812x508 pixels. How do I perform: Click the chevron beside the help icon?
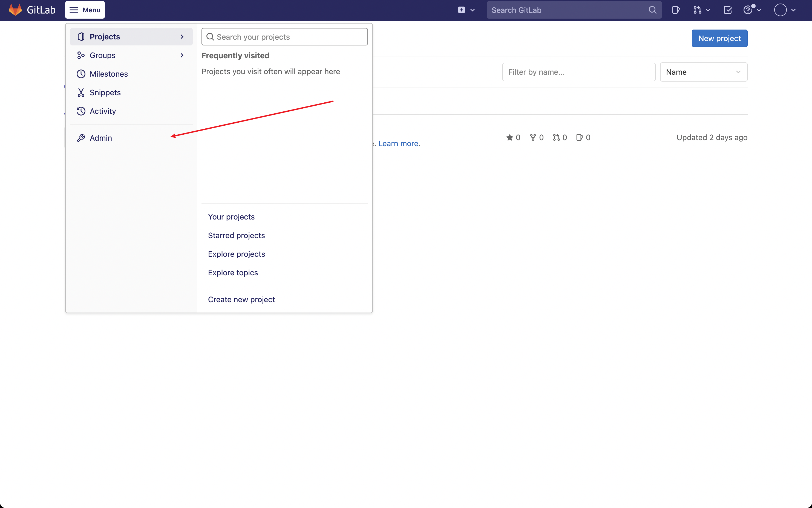(759, 10)
